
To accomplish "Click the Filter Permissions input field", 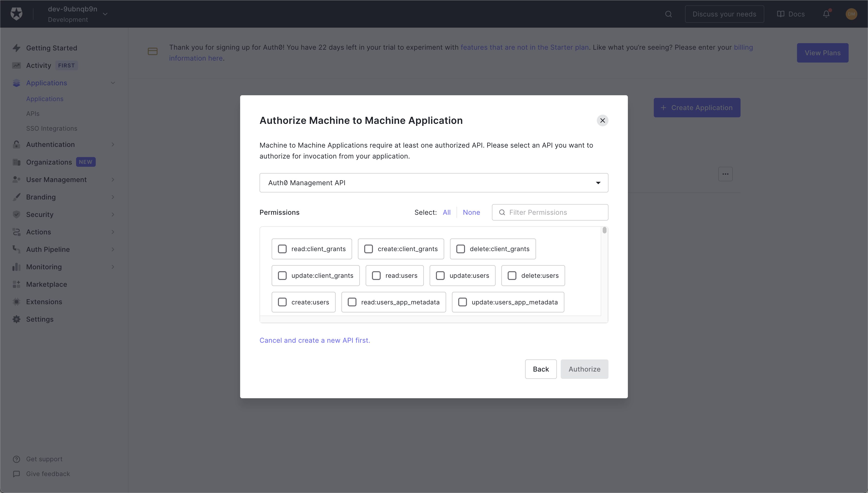I will [555, 212].
